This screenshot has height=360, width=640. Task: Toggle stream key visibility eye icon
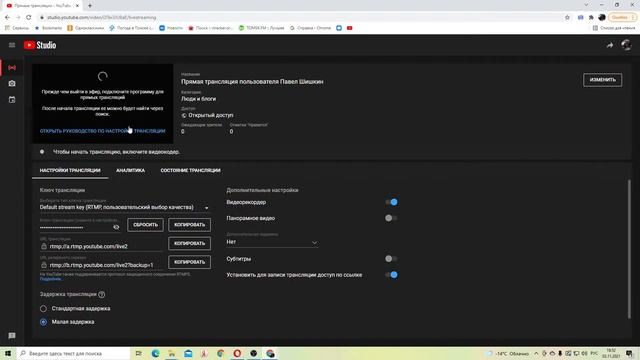[x=116, y=227]
